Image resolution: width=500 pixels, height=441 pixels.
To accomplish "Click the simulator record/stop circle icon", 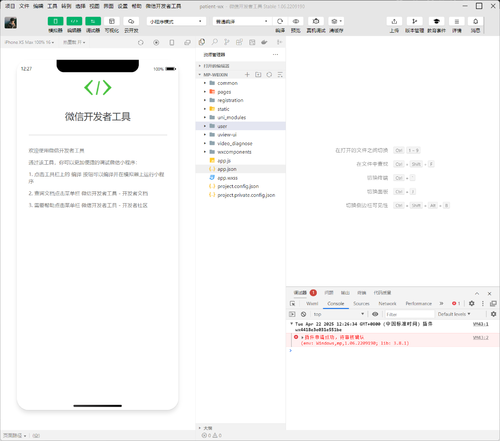I will tap(156, 42).
